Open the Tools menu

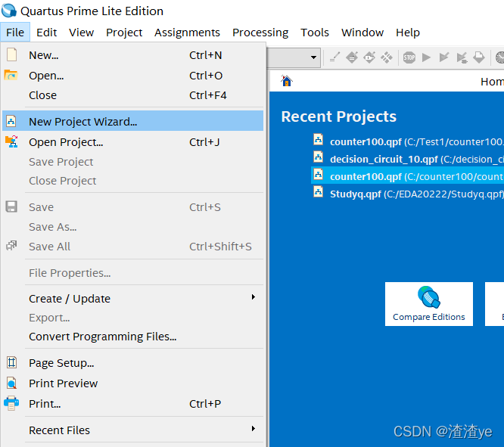[x=315, y=32]
